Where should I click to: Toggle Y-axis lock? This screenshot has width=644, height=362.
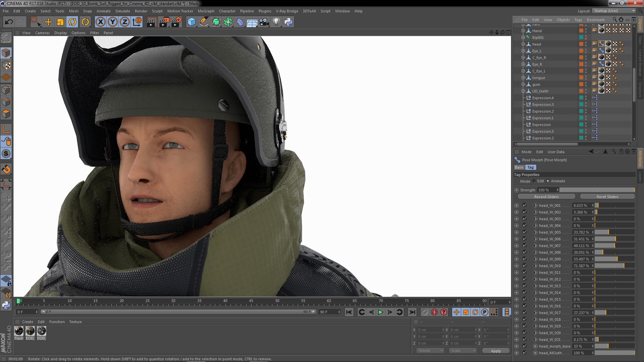[x=113, y=22]
